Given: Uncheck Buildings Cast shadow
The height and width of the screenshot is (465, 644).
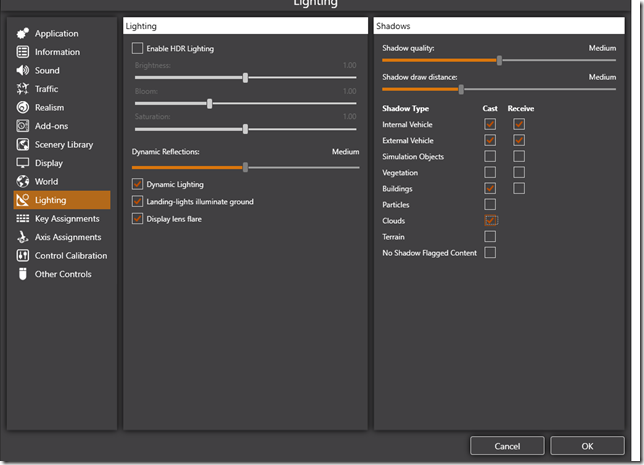Looking at the screenshot, I should pyautogui.click(x=490, y=188).
